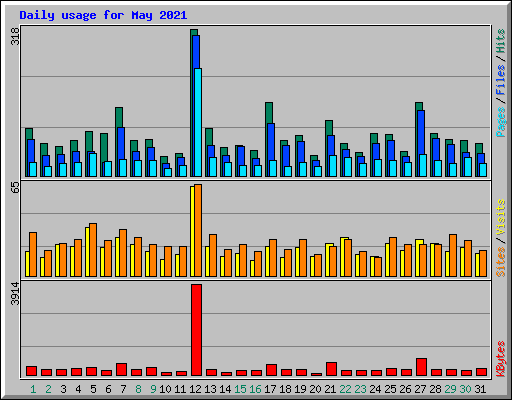This screenshot has height=400, width=512.
Task: Click day label '17' on the x-axis
Action: tap(270, 389)
